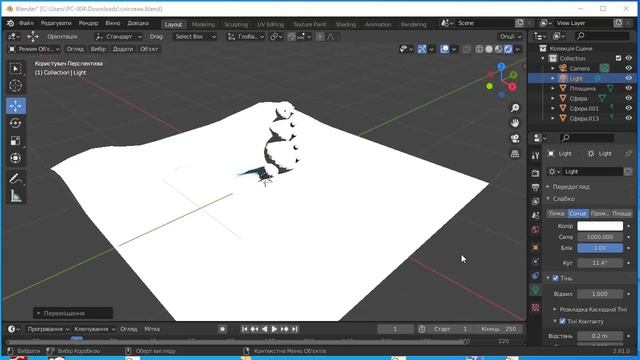Image resolution: width=640 pixels, height=360 pixels.
Task: Open Texture properties checker icon
Action: pos(536,307)
